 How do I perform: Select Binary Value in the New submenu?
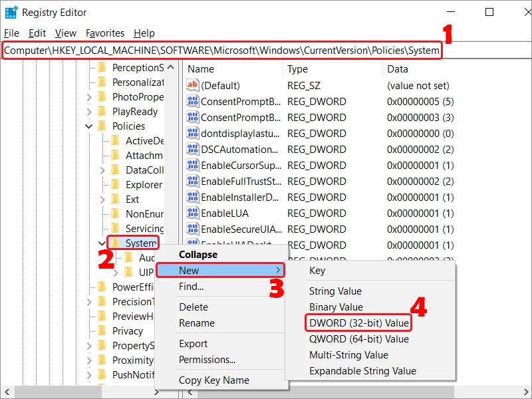[x=370, y=307]
